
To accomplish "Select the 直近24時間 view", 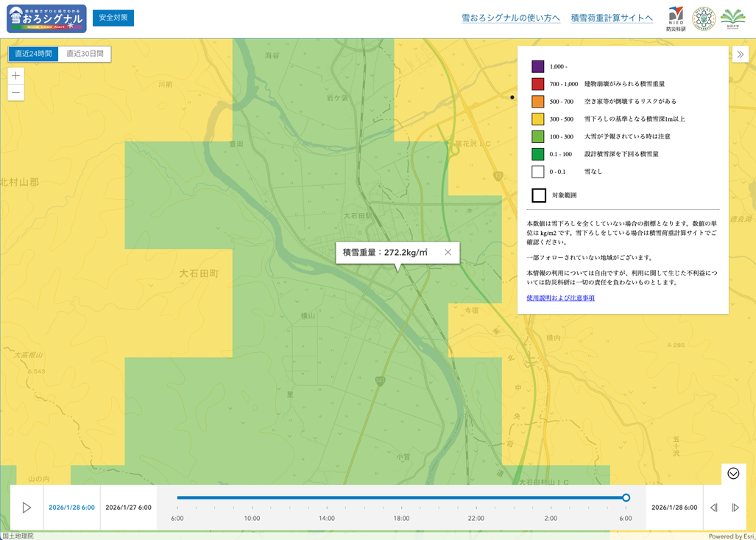I will (33, 54).
